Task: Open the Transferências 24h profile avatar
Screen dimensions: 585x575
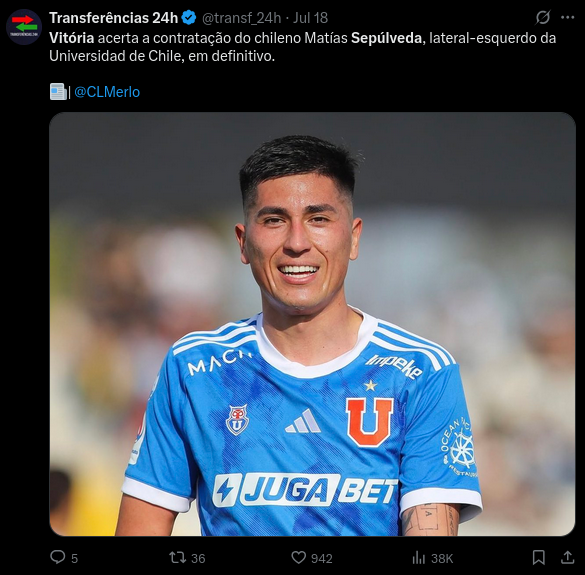Action: (x=24, y=27)
